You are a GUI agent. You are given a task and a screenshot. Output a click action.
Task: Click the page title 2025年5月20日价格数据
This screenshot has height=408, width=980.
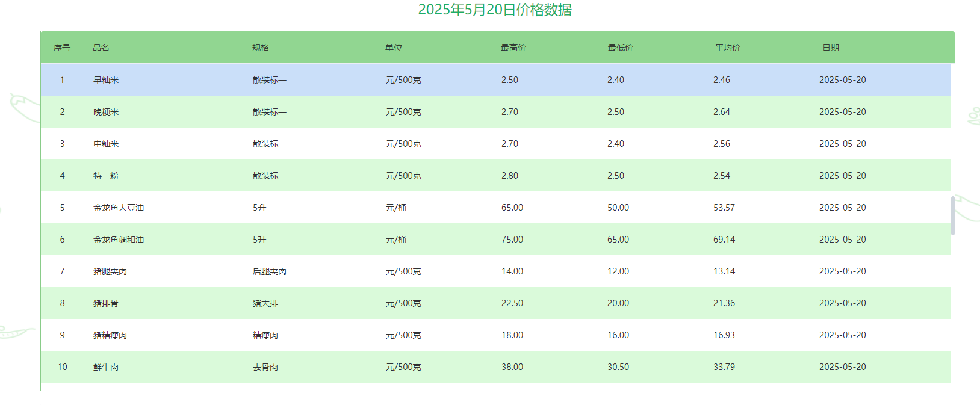495,10
